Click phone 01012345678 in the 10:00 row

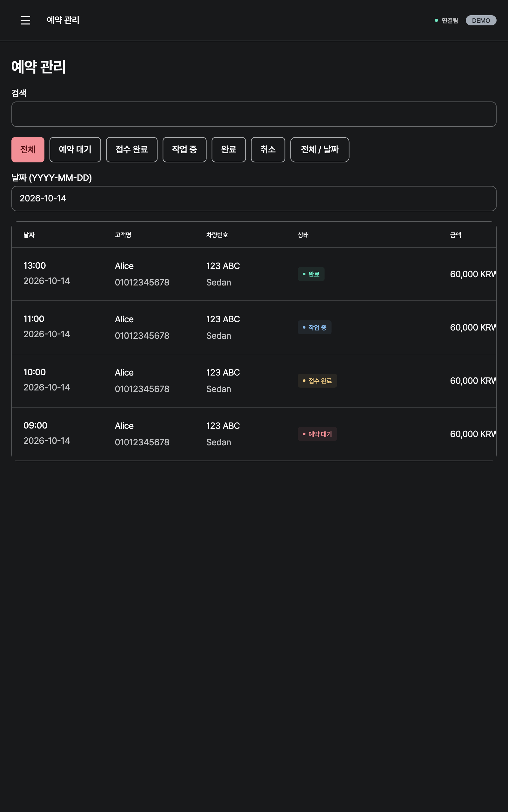coord(142,389)
